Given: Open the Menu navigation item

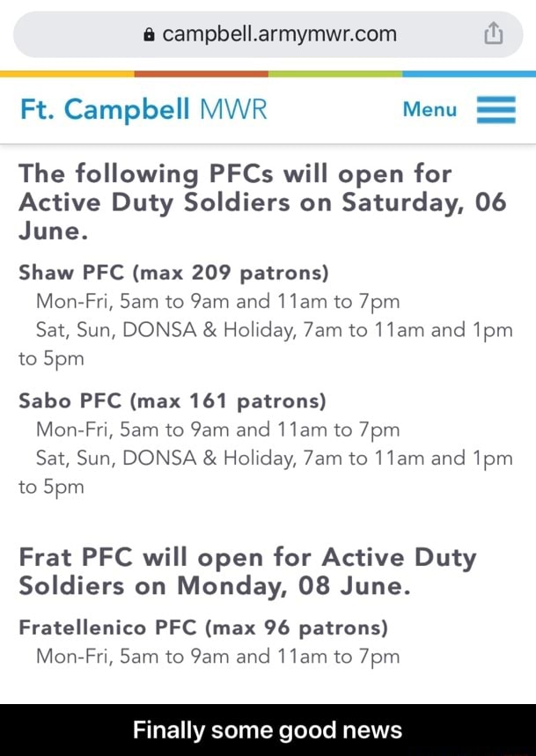Looking at the screenshot, I should click(429, 109).
